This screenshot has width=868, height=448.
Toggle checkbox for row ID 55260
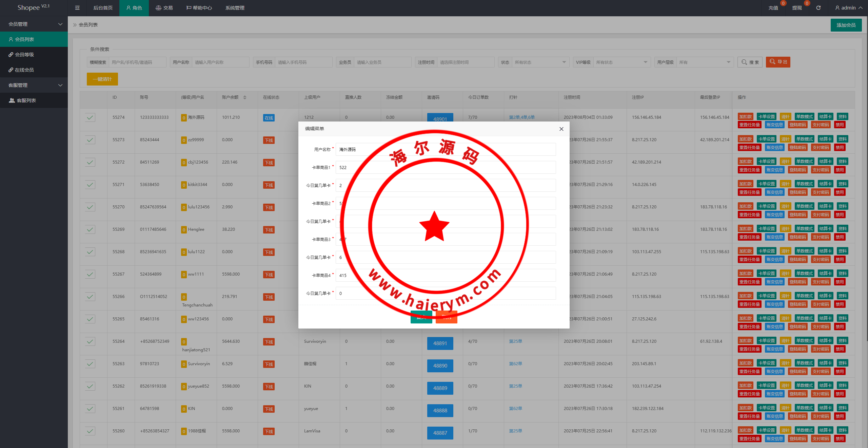point(90,431)
